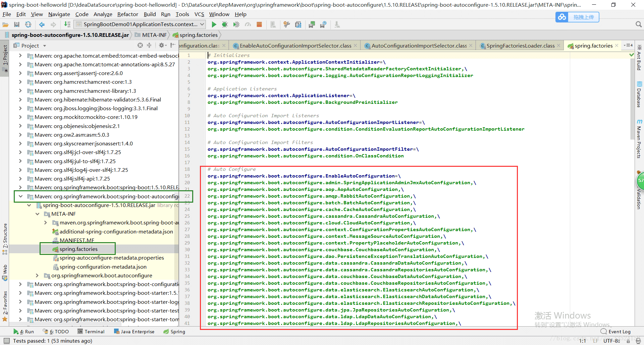The width and height of the screenshot is (644, 345).
Task: Toggle the Ant Build side panel
Action: pyautogui.click(x=639, y=58)
